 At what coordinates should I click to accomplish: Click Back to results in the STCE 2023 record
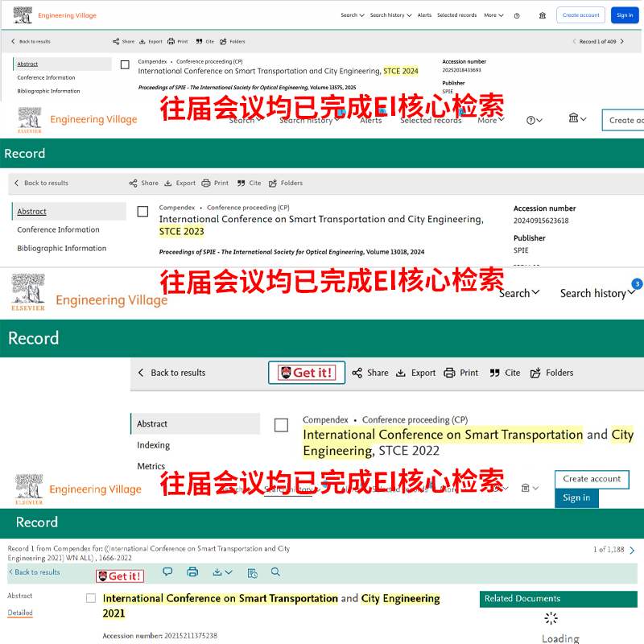pos(42,184)
